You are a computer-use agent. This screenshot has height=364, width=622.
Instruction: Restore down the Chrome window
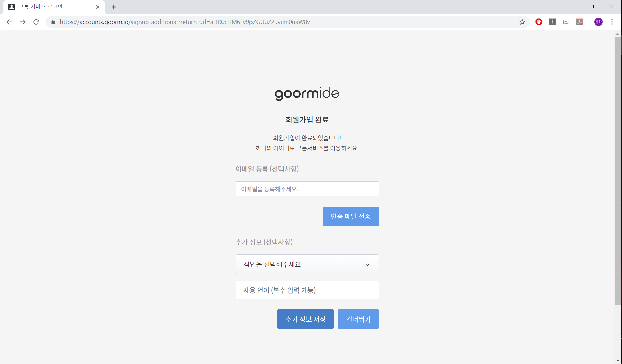tap(592, 6)
